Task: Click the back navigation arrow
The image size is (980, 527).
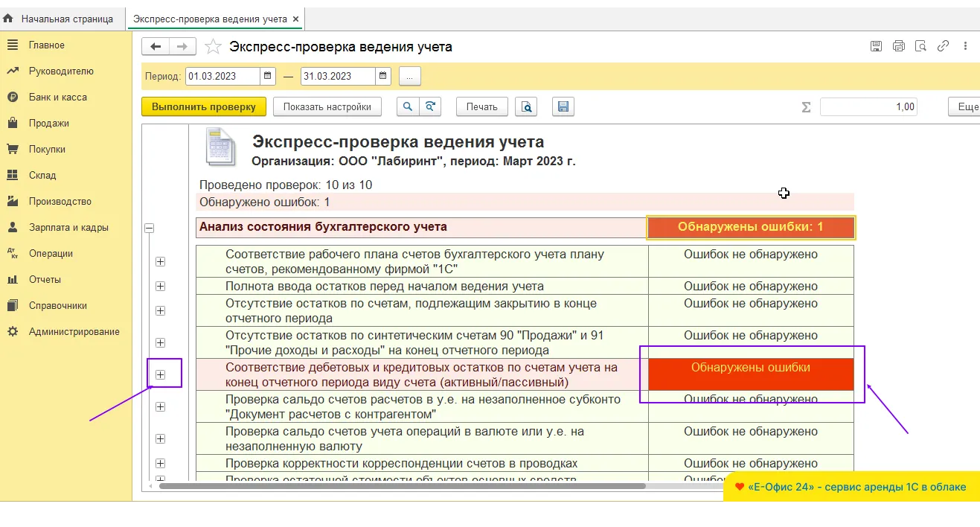Action: 156,47
